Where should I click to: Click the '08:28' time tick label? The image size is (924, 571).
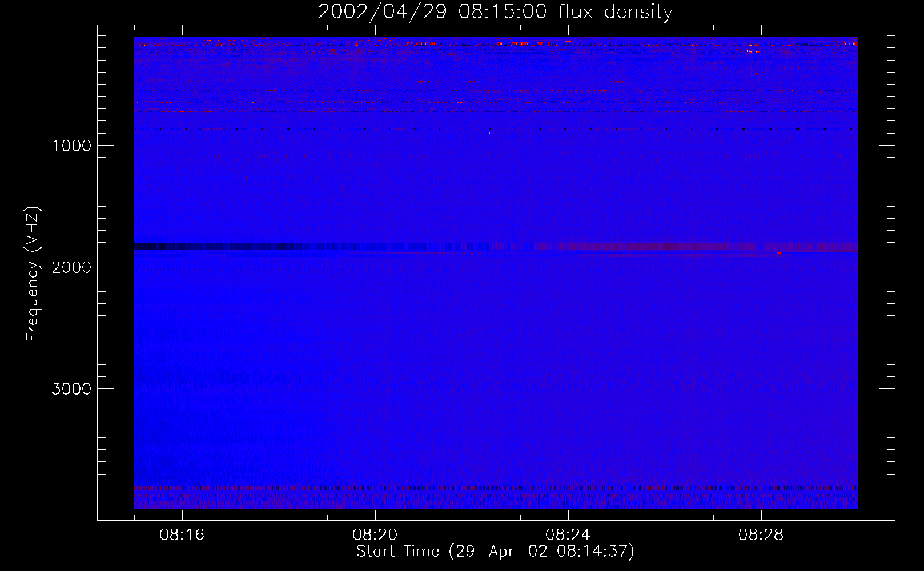[x=761, y=535]
